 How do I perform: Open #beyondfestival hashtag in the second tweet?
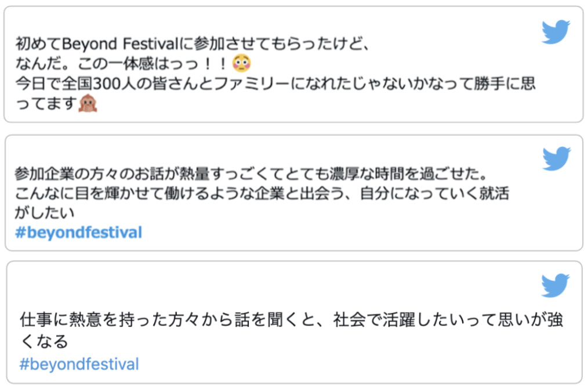pos(78,233)
